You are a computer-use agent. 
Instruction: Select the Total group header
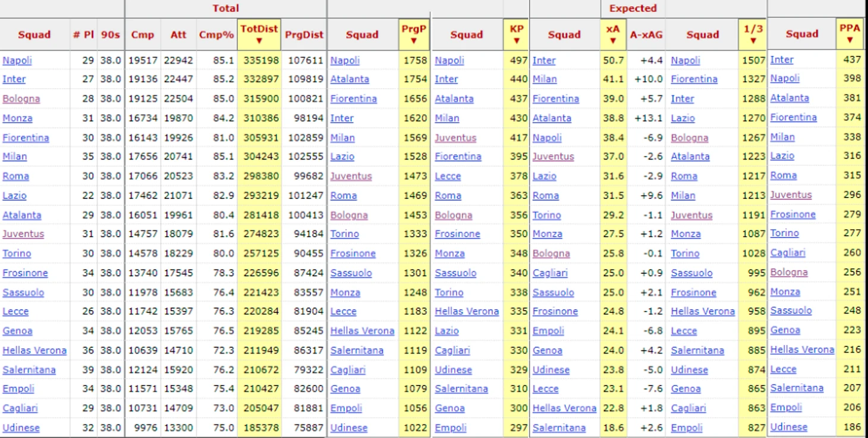(225, 8)
